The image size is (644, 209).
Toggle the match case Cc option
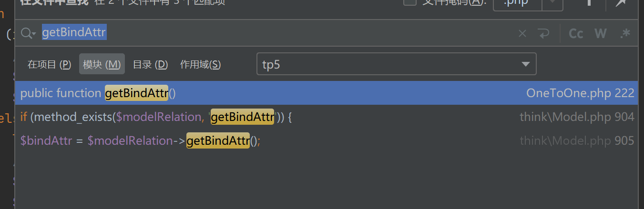576,33
